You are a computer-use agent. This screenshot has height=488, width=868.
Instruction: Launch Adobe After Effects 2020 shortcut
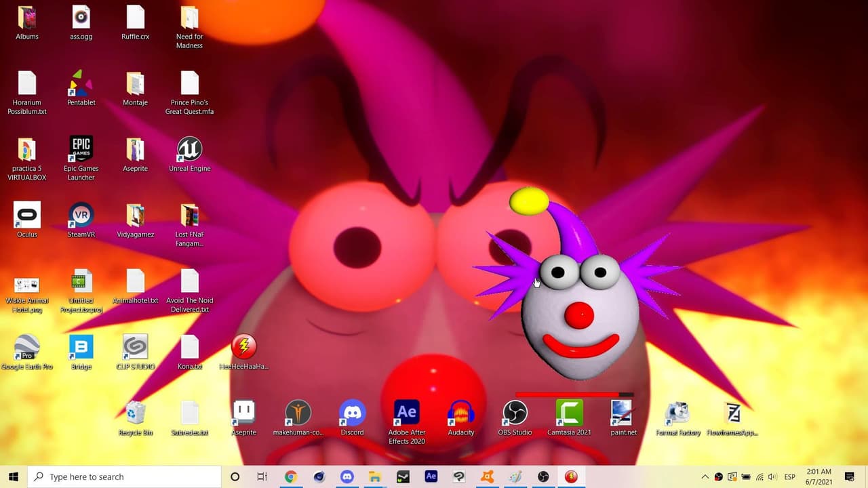(x=407, y=422)
